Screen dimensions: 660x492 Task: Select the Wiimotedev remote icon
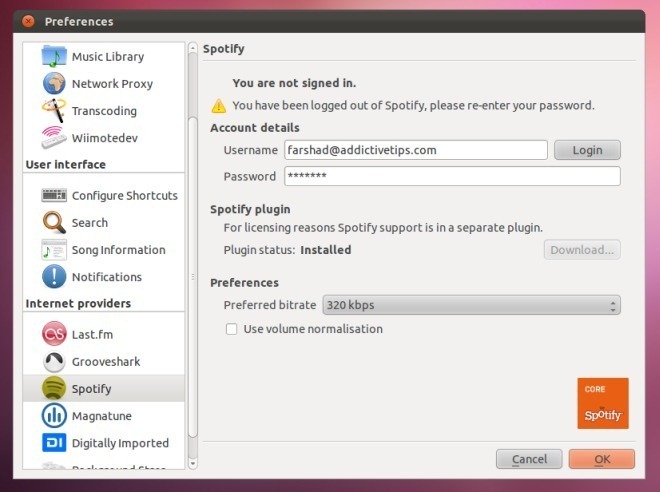click(x=54, y=138)
